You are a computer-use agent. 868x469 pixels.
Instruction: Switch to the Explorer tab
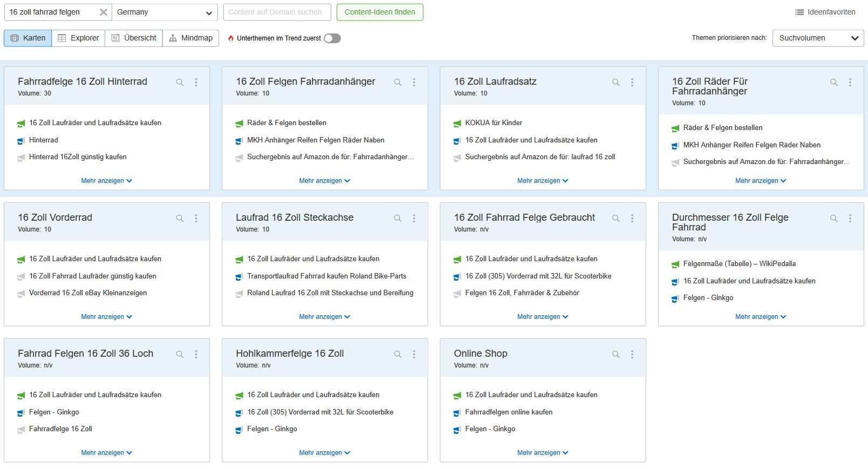click(79, 38)
